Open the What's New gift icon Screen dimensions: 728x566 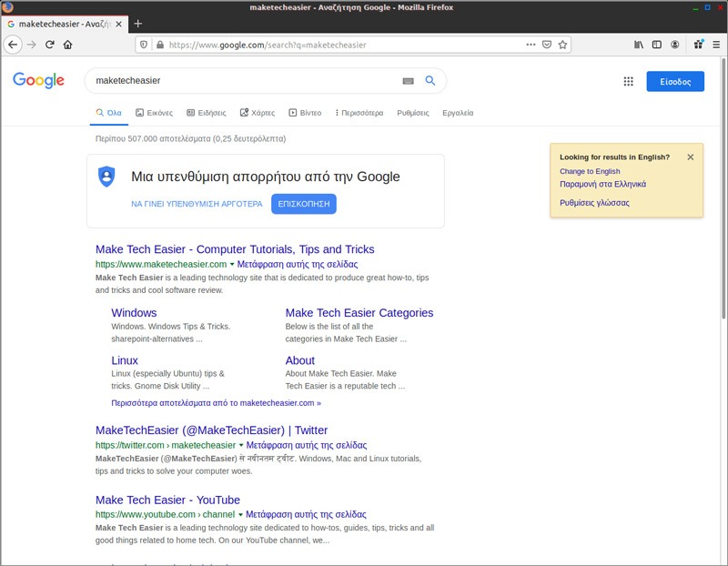tap(697, 42)
